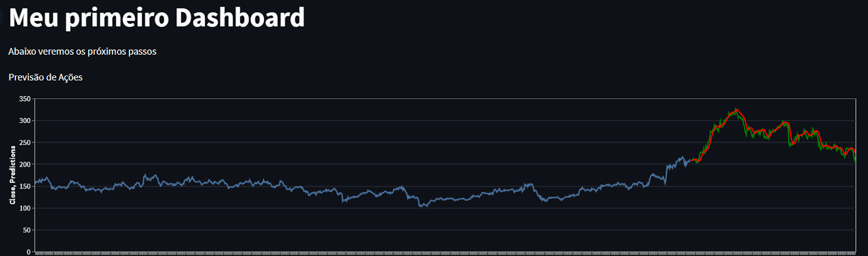868x256 pixels.
Task: Select the "Previsão de Ações" chart heading
Action: [x=46, y=78]
